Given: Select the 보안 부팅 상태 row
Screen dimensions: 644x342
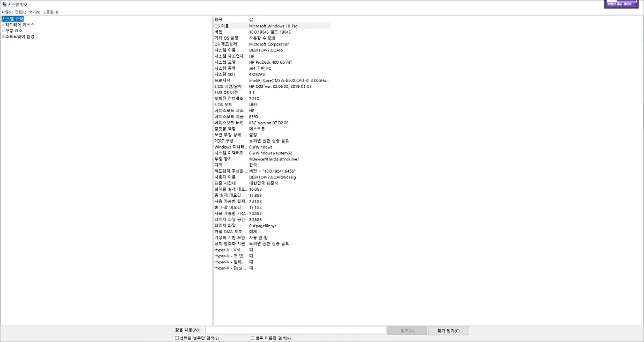Looking at the screenshot, I should (x=272, y=135).
